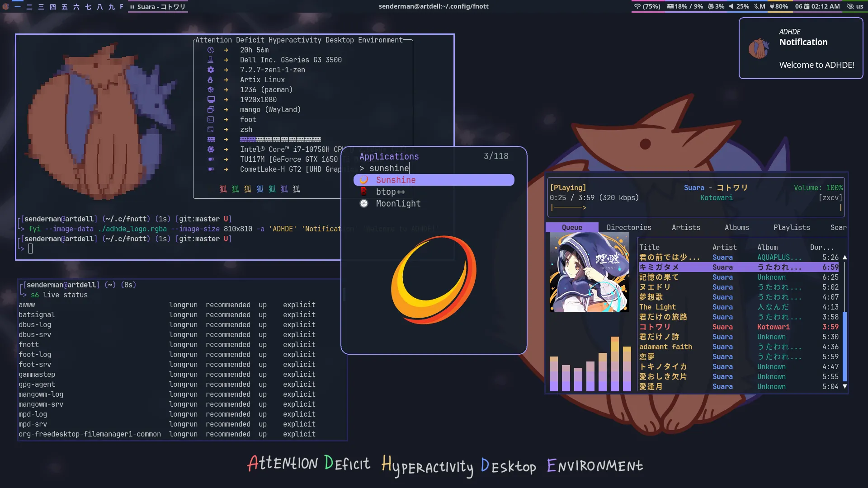Click the Volume: 100% readout
This screenshot has height=488, width=868.
[x=818, y=188]
